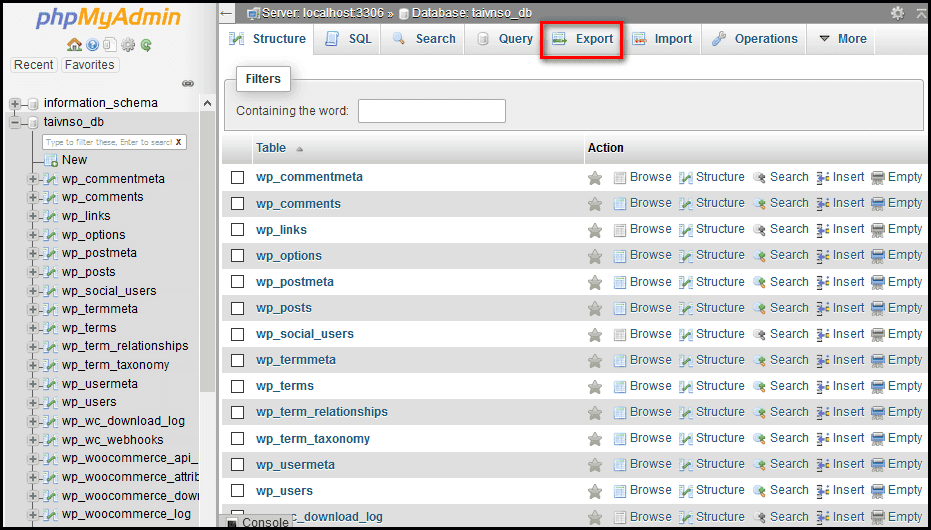
Task: Expand wp_posts in the sidebar tree
Action: (33, 272)
